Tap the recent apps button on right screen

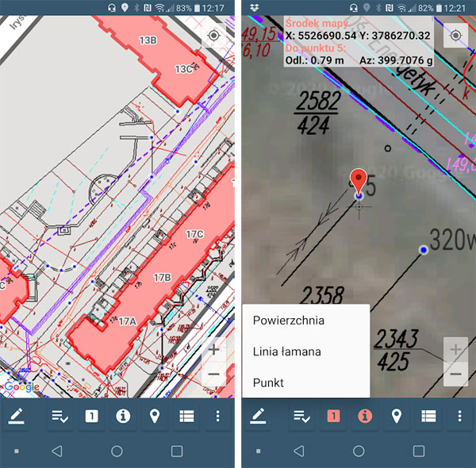[x=419, y=451]
